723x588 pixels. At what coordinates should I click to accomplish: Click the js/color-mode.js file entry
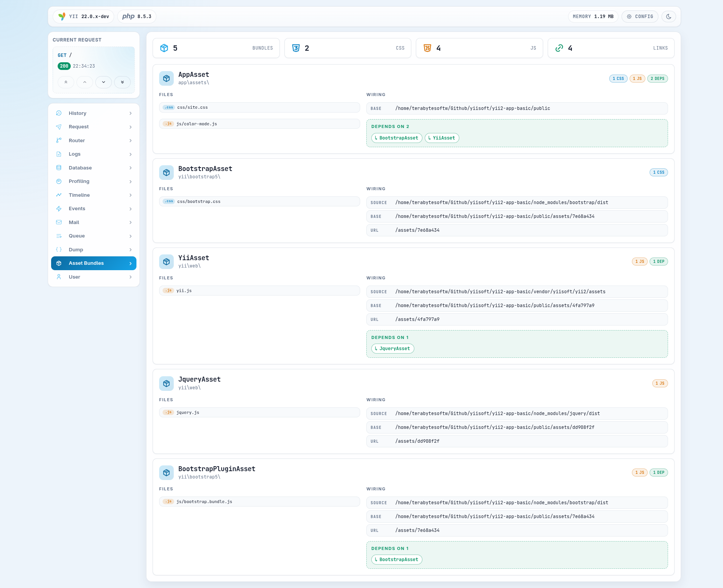[x=259, y=124]
